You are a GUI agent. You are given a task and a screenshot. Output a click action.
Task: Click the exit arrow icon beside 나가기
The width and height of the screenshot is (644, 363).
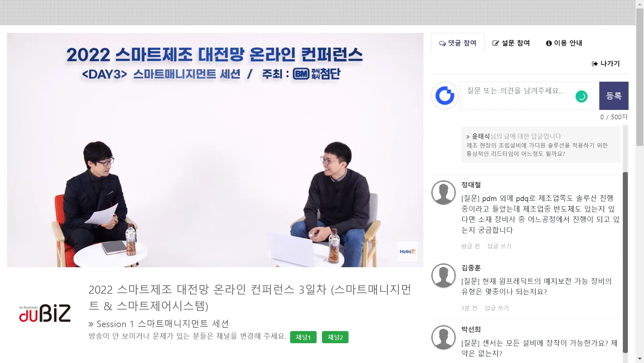tap(595, 64)
